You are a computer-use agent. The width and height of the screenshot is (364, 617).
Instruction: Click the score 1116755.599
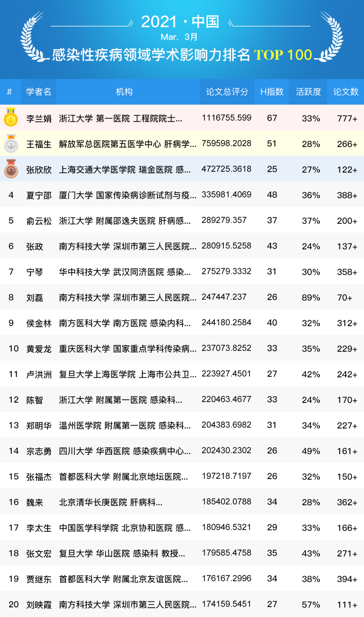226,118
